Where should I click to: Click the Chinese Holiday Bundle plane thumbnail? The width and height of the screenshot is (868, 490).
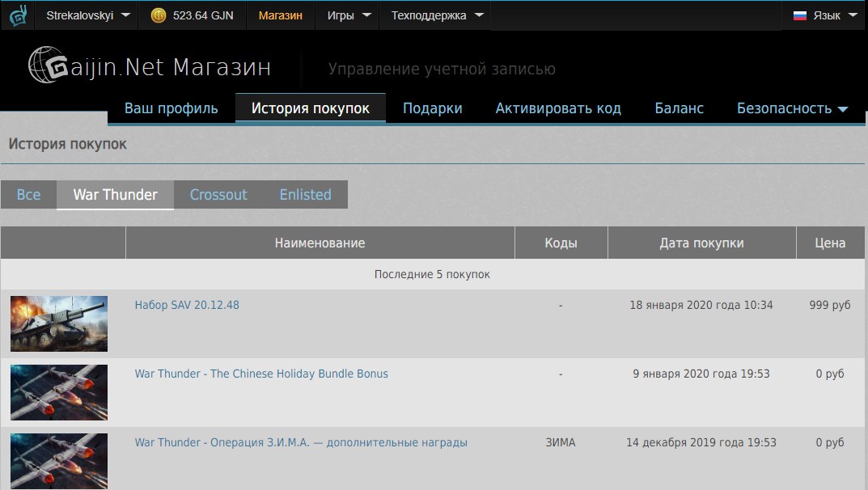(59, 392)
